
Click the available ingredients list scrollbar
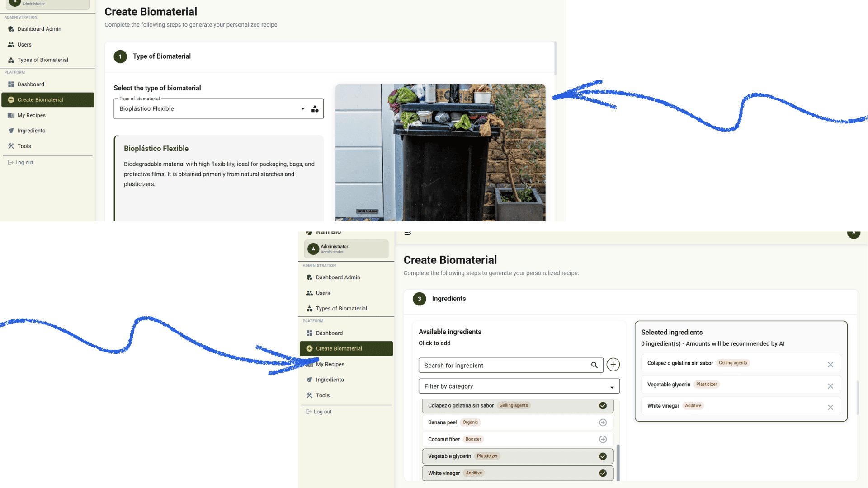(x=618, y=462)
